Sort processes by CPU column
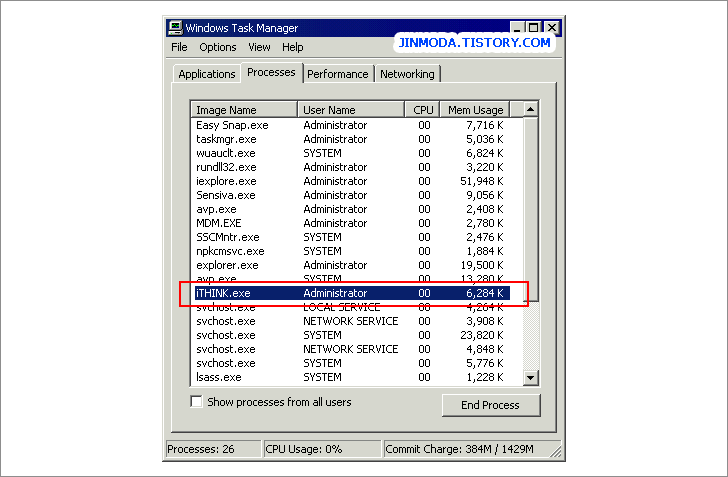 [422, 110]
